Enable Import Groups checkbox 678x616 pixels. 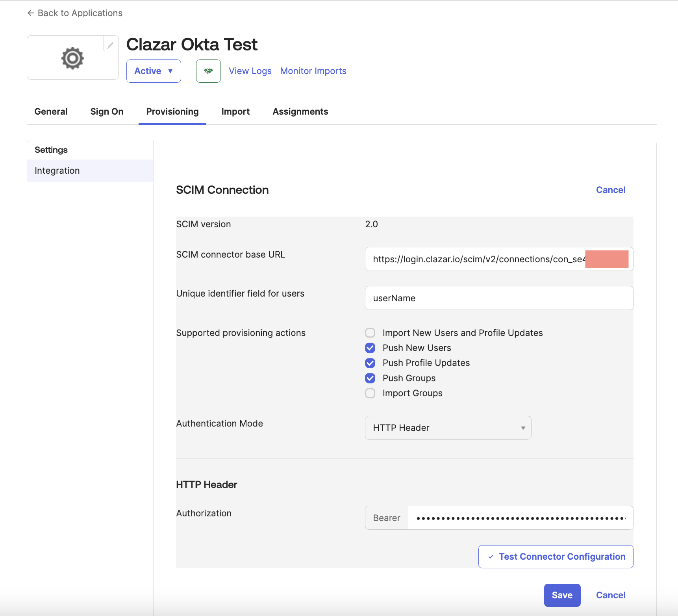(x=370, y=393)
